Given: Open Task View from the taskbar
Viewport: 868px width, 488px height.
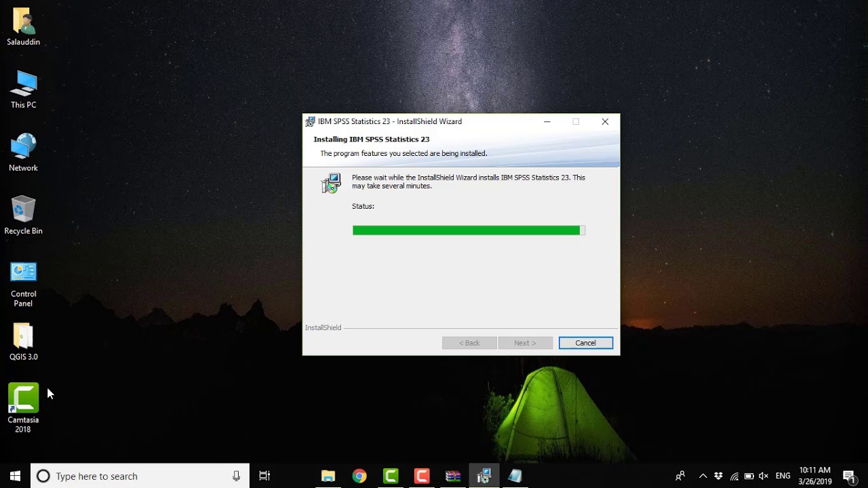Looking at the screenshot, I should pos(265,476).
